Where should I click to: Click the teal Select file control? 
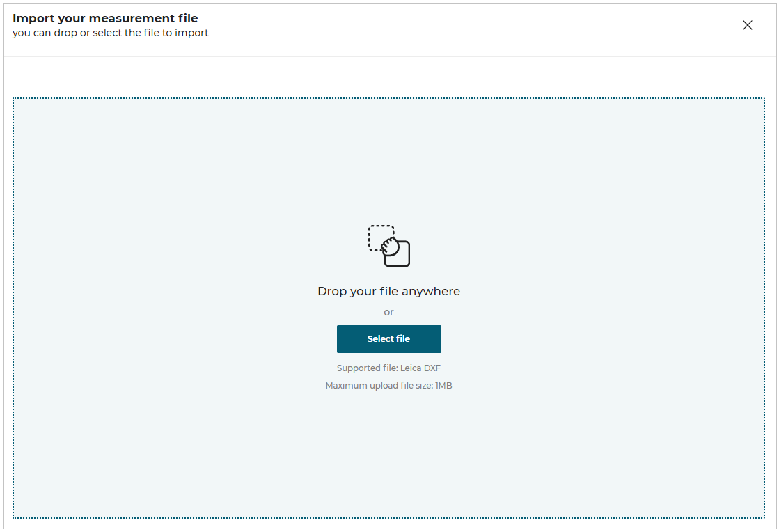388,339
